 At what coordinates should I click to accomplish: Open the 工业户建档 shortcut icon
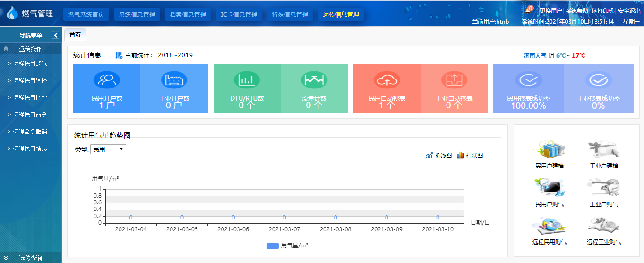604,150
